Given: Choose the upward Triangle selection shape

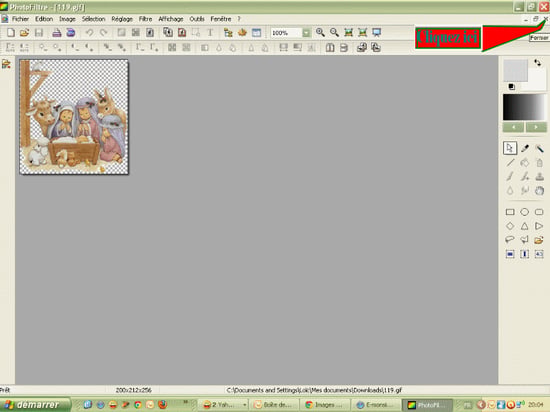Looking at the screenshot, I should (x=525, y=226).
